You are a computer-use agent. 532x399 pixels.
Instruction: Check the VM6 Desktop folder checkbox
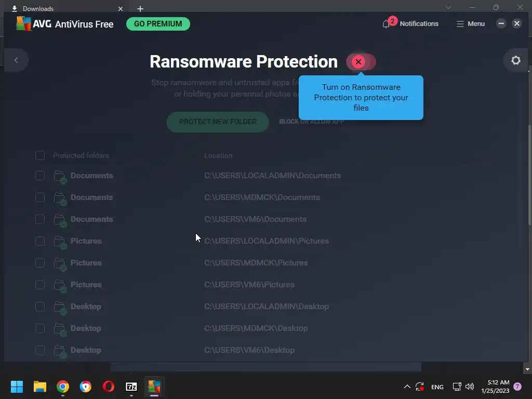coord(40,350)
